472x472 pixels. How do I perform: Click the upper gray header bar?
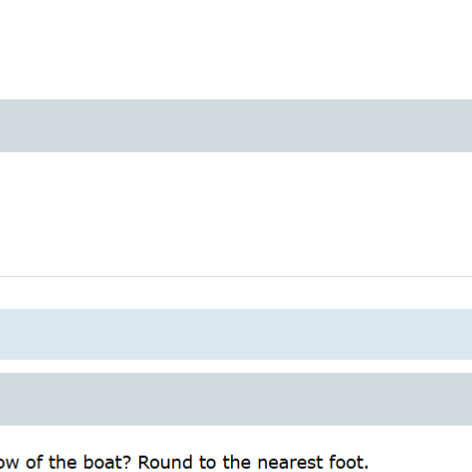coord(236,126)
